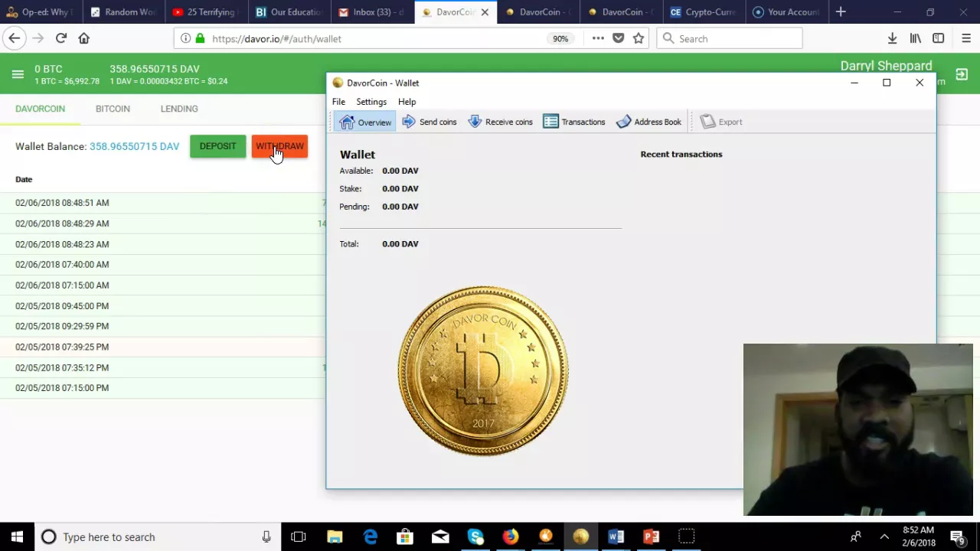This screenshot has width=980, height=551.
Task: Switch to the 25 Terrifying YouTube tab
Action: pos(207,11)
